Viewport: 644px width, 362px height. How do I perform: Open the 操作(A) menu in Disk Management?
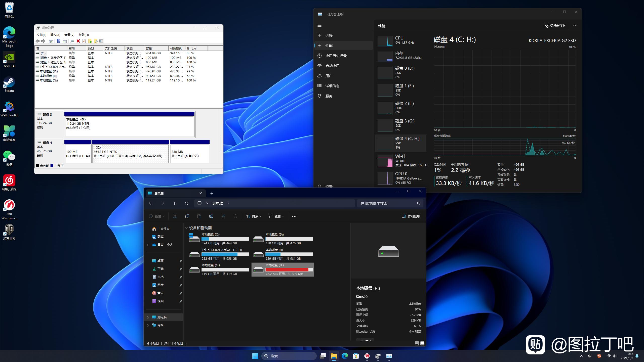coord(55,35)
